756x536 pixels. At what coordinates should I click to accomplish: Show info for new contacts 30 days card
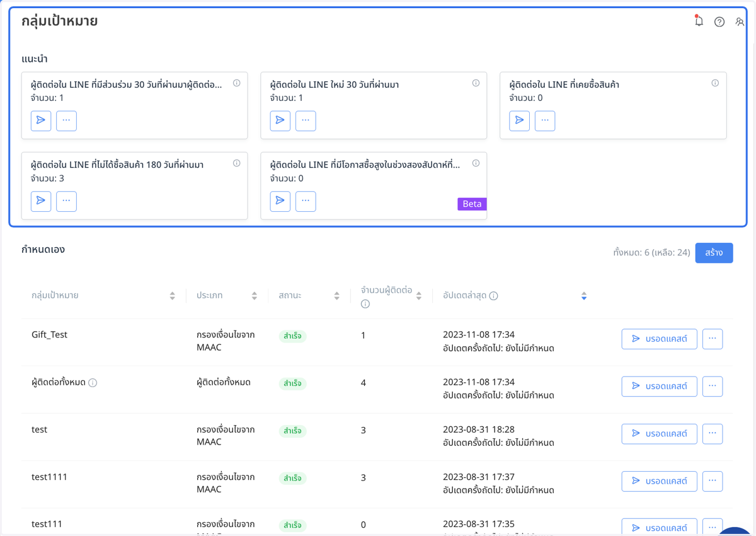point(476,83)
